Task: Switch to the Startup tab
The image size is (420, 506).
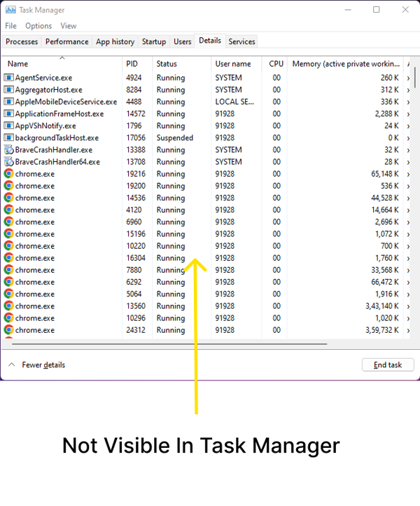Action: (154, 42)
